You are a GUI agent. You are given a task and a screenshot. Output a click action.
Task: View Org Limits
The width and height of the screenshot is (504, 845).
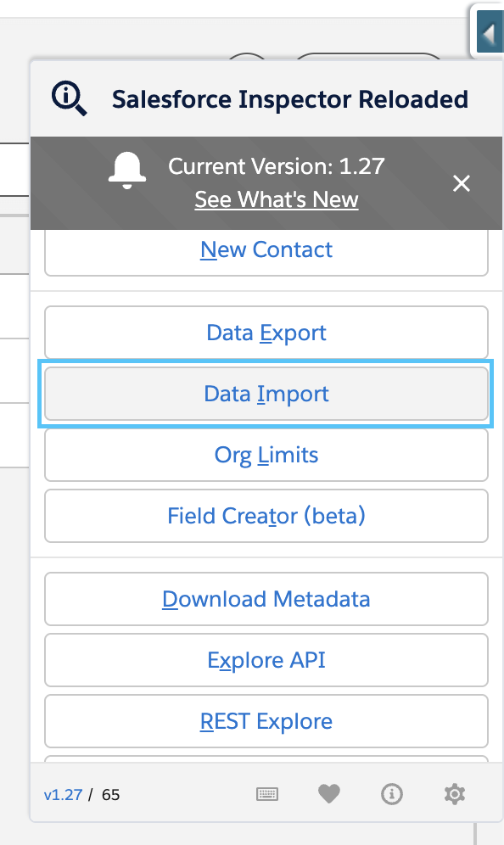point(266,455)
